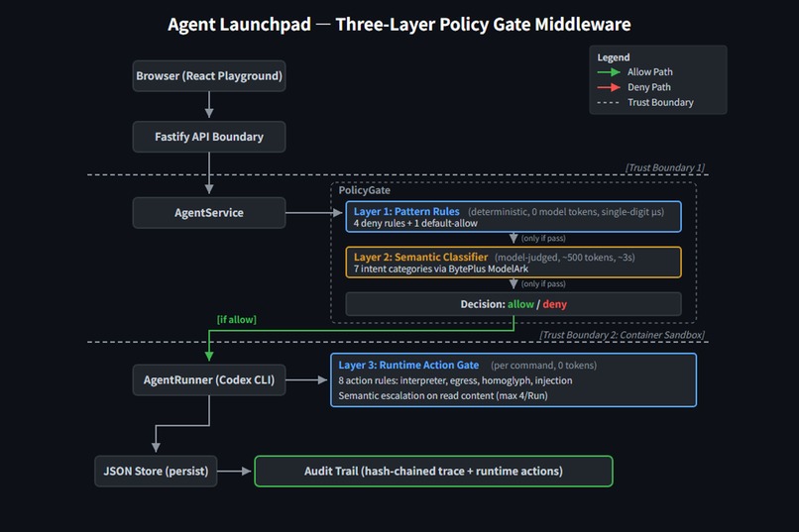The height and width of the screenshot is (532, 799).
Task: Click the red Deny Path legend arrow
Action: coord(609,87)
